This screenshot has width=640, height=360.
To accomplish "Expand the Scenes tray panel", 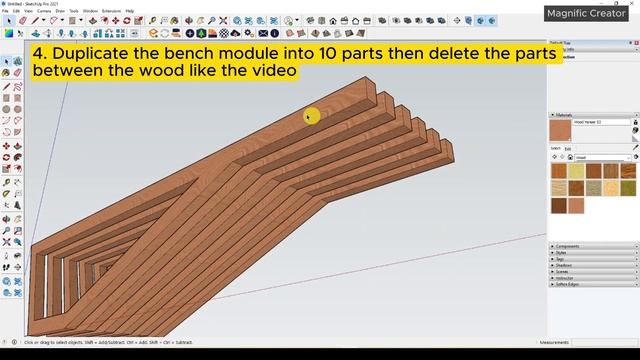I will [x=594, y=271].
